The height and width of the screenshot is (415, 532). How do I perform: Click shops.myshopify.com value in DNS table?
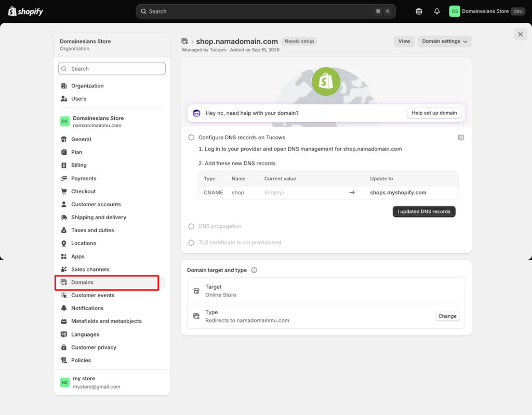398,192
